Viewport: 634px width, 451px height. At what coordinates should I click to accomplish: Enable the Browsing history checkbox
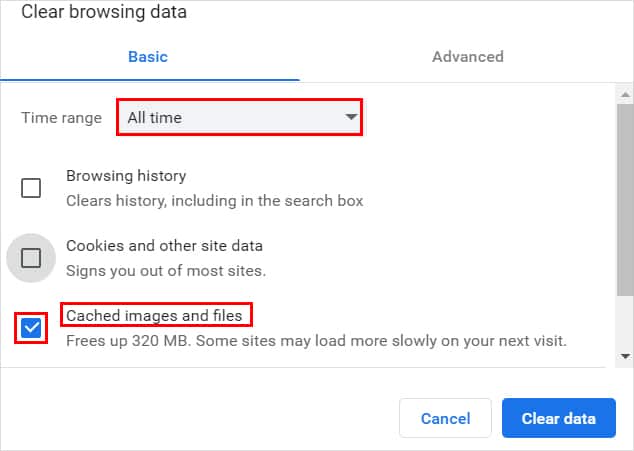tap(31, 188)
